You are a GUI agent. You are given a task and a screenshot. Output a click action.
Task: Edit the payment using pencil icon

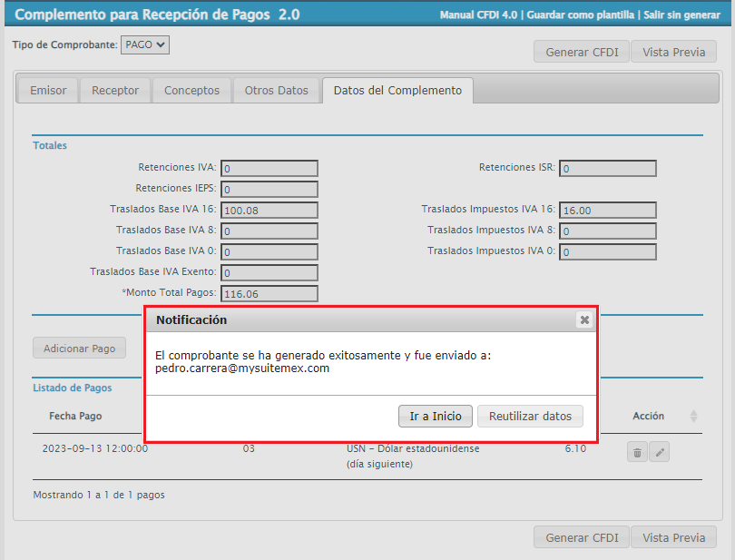click(x=659, y=452)
